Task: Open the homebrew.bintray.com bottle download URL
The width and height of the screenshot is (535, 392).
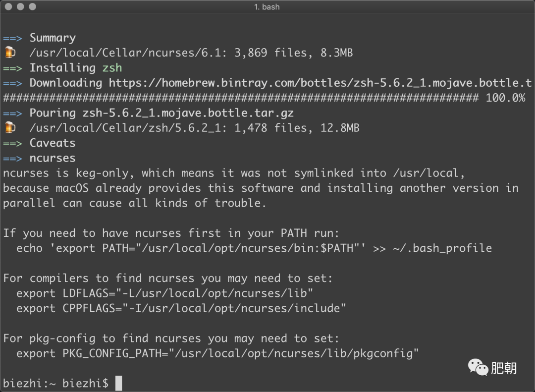Action: point(320,83)
